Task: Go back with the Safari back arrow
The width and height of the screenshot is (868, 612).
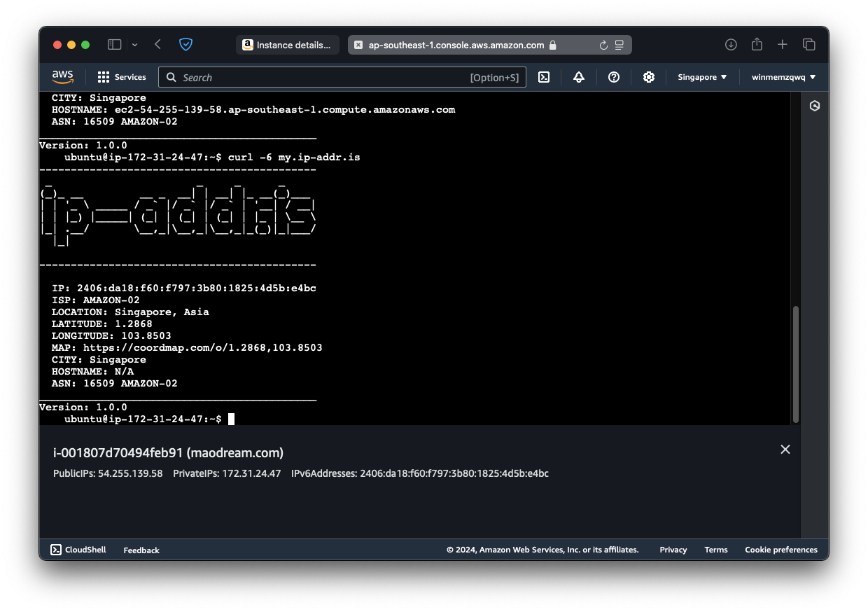Action: tap(158, 45)
